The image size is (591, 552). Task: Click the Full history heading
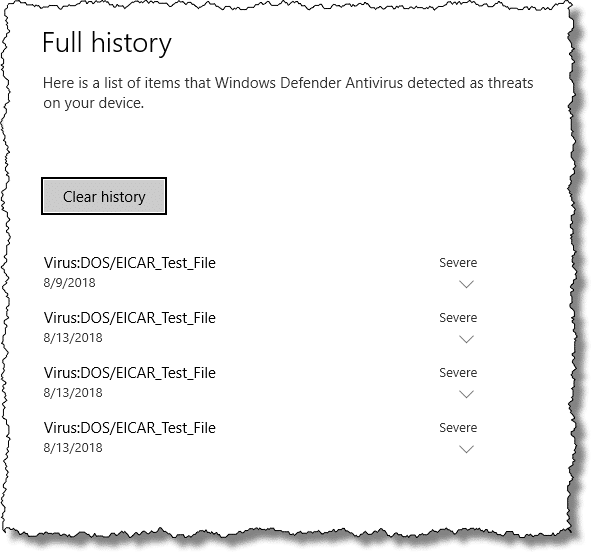pyautogui.click(x=107, y=43)
